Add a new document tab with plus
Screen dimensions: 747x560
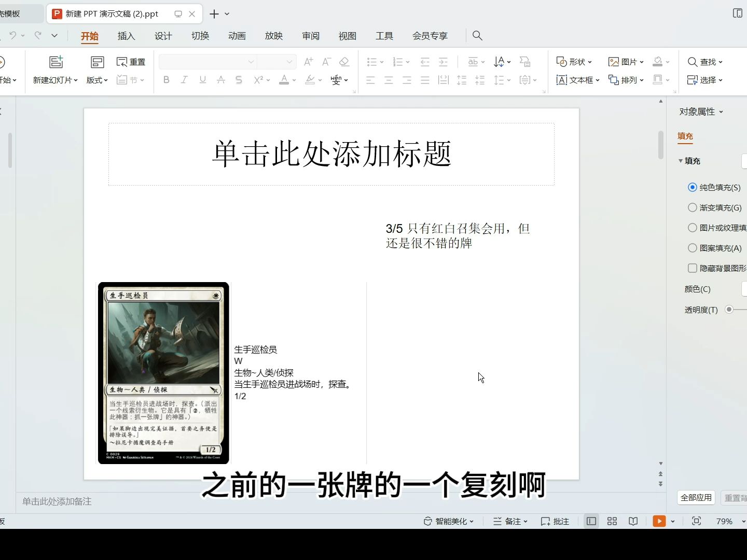tap(214, 14)
